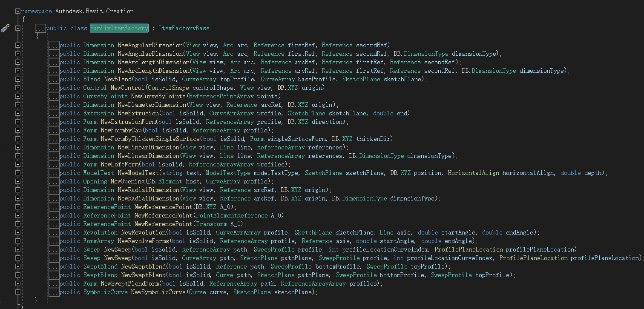Expand the plus box on the NewSymbolicCurve line
Image resolution: width=644 pixels, height=309 pixels.
point(17,292)
